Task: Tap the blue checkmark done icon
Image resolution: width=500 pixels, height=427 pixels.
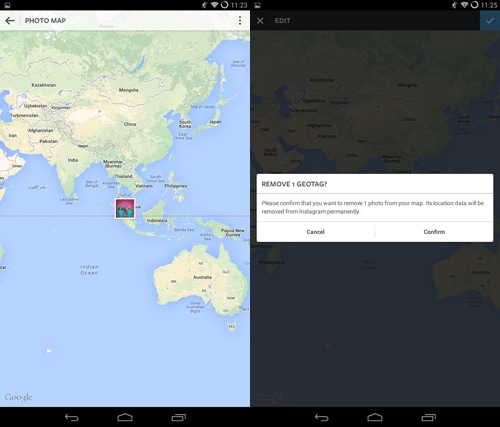Action: [490, 21]
